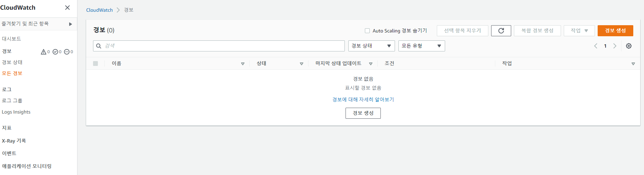
Task: Click the 조건 column header
Action: pyautogui.click(x=389, y=64)
